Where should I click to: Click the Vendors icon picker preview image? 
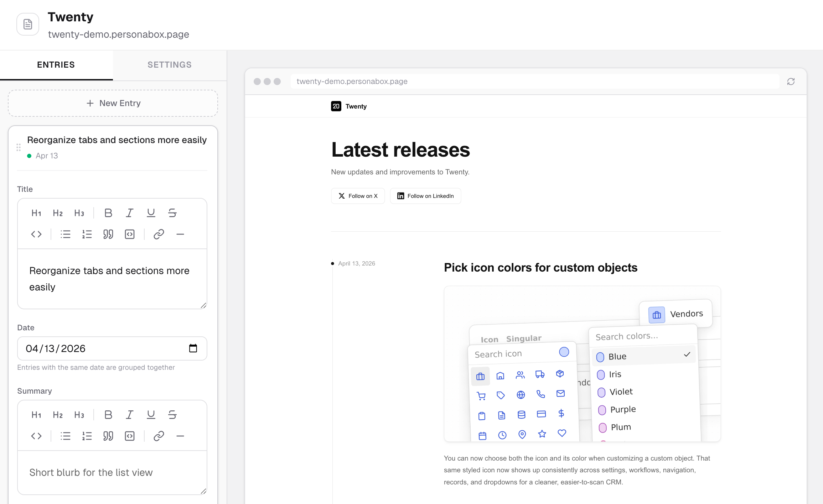[x=582, y=364]
